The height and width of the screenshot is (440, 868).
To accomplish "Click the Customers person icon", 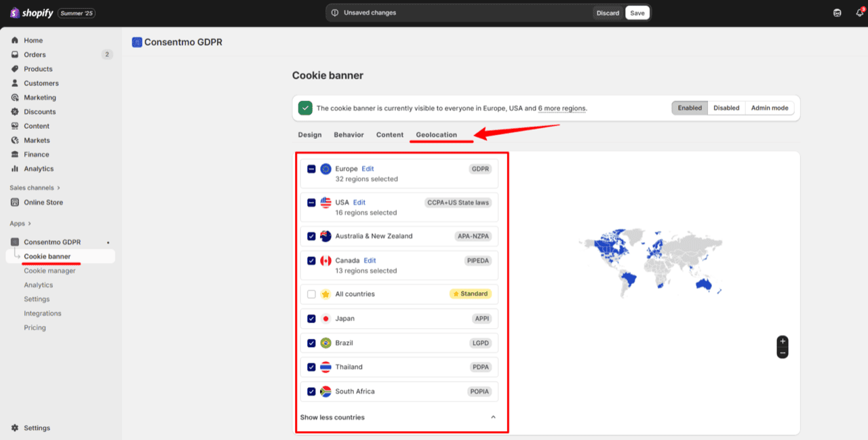I will [15, 83].
